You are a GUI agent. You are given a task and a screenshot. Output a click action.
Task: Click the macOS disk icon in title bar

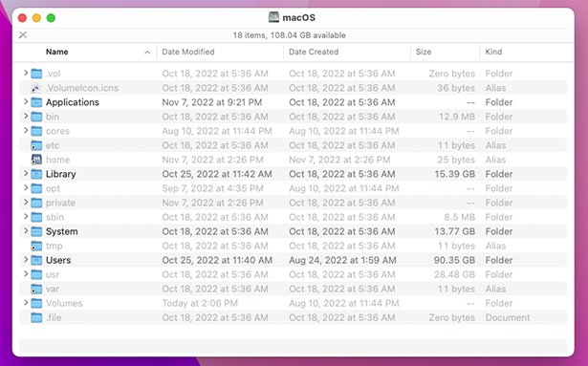273,17
